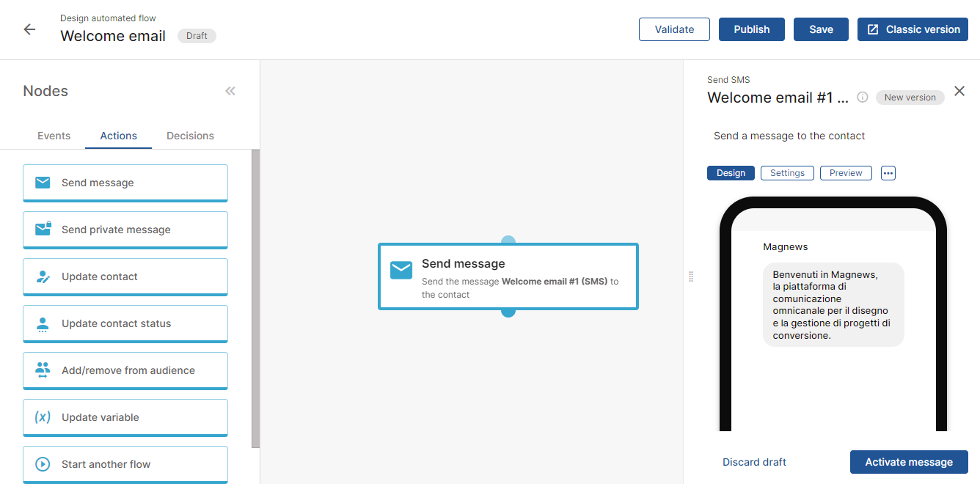The height and width of the screenshot is (484, 980).
Task: Click the Send private message lock-envelope icon
Action: tap(43, 230)
